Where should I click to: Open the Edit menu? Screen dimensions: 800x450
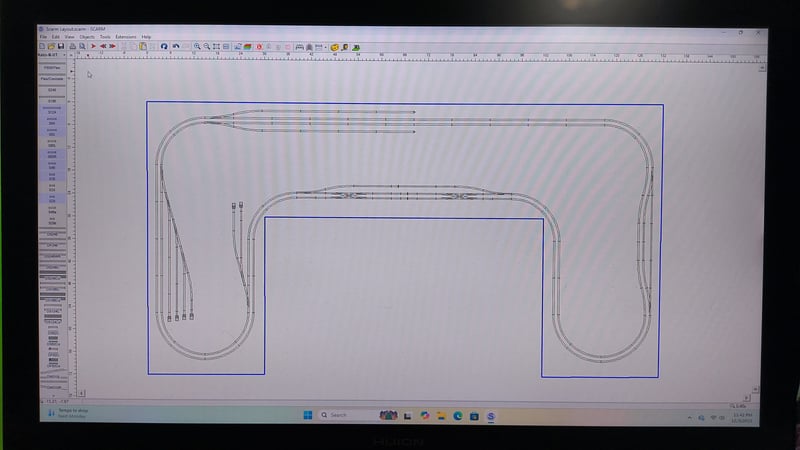tap(56, 37)
